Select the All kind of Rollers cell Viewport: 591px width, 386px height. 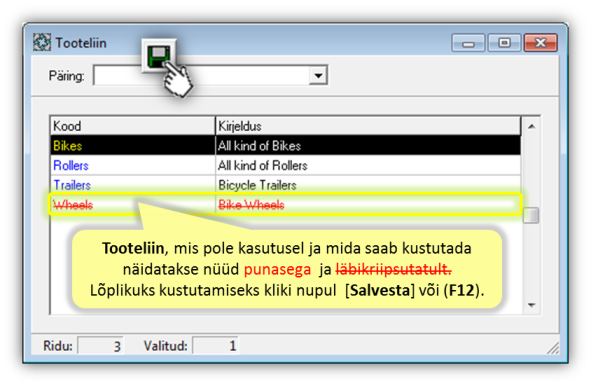pos(368,165)
